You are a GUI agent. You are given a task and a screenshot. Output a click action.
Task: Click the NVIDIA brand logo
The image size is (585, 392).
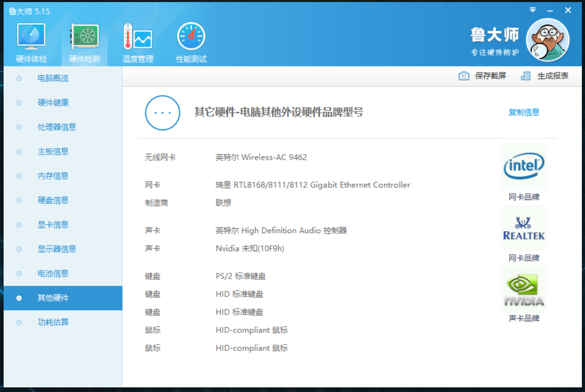click(x=524, y=290)
